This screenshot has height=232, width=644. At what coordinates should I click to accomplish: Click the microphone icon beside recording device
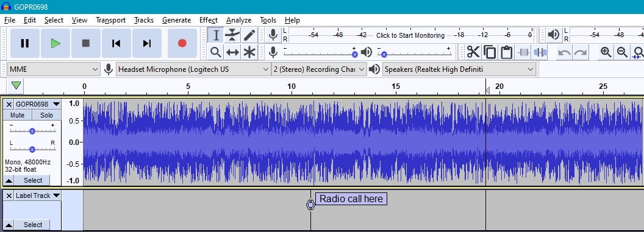(x=109, y=69)
